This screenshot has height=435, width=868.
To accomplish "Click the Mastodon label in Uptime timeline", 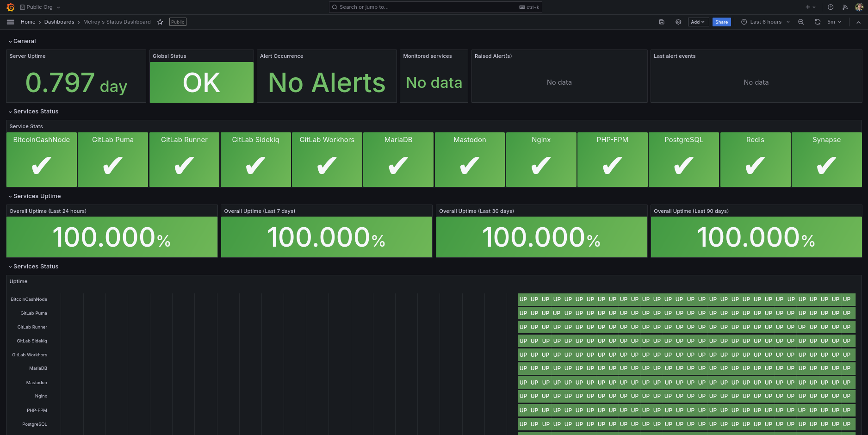I will click(37, 383).
